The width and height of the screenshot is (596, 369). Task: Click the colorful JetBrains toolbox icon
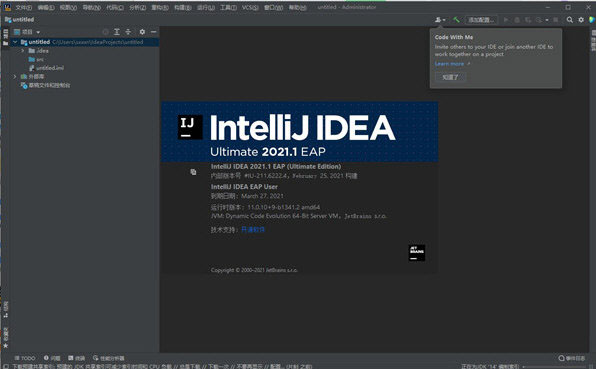(x=592, y=20)
